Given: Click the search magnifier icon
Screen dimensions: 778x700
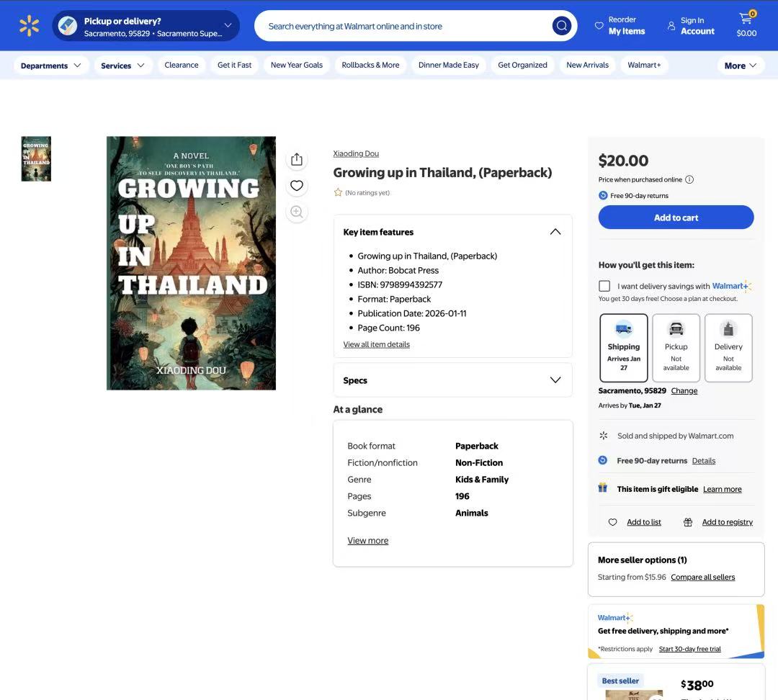Looking at the screenshot, I should (561, 26).
